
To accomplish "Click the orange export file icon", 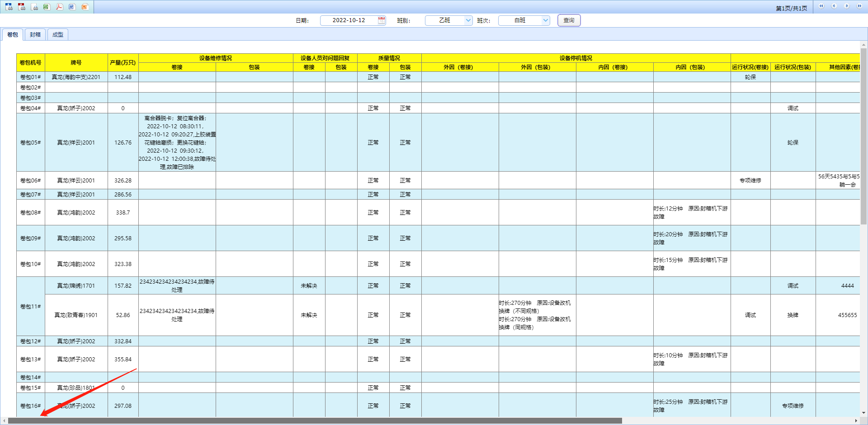I will click(85, 7).
